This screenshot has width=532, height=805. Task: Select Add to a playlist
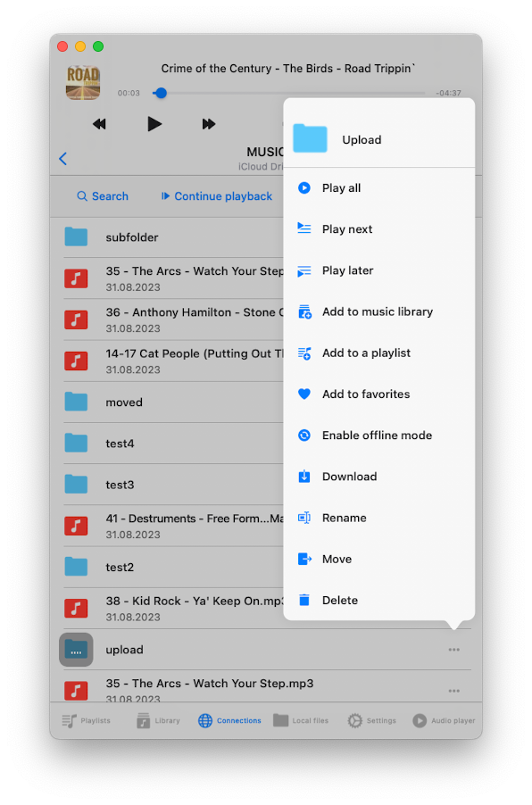(x=379, y=353)
